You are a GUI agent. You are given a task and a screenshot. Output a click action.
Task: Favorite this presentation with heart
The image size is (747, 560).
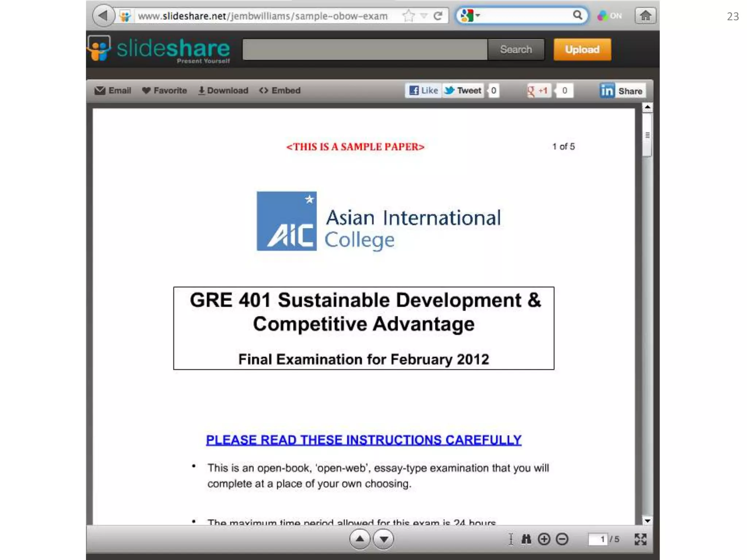165,90
